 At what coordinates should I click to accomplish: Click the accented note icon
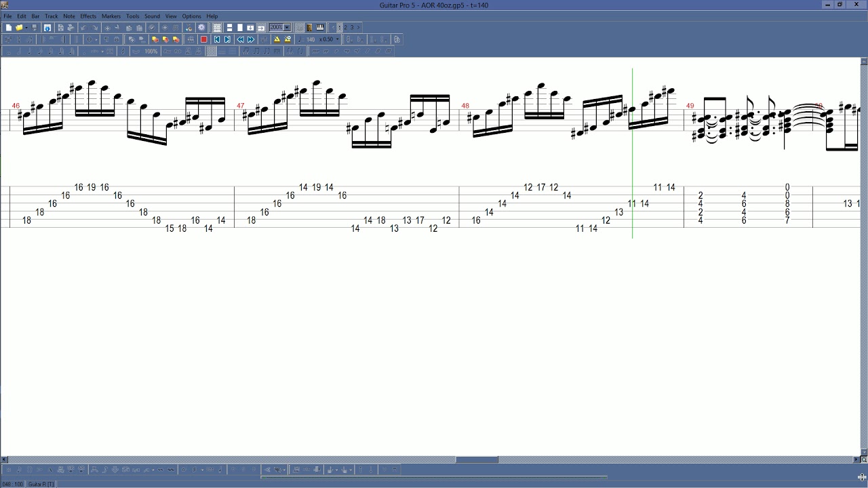point(39,469)
